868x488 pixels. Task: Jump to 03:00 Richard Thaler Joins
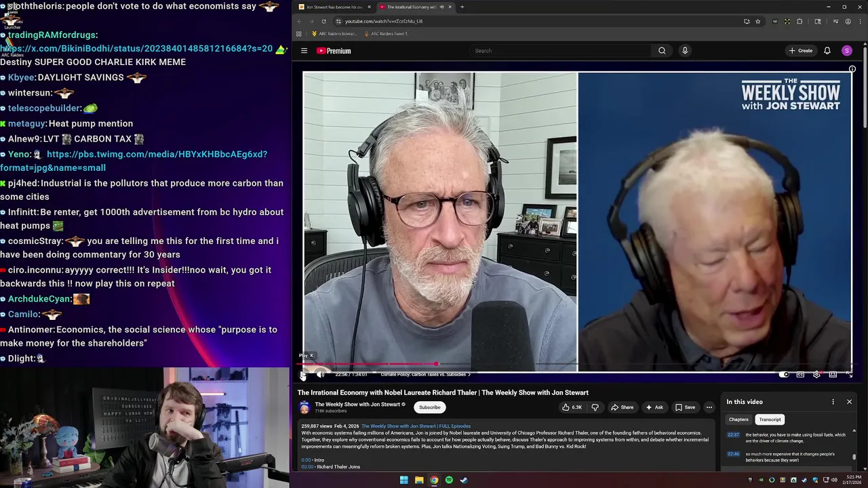click(307, 467)
